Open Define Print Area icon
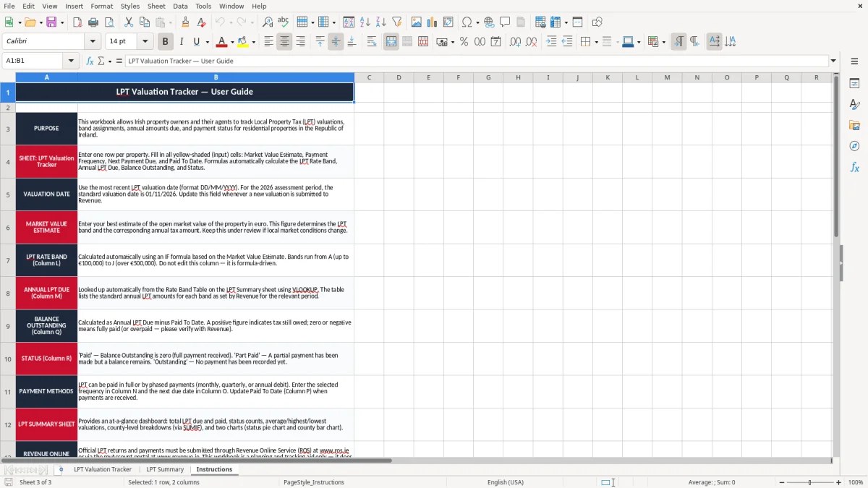Image resolution: width=868 pixels, height=488 pixels. click(x=541, y=22)
